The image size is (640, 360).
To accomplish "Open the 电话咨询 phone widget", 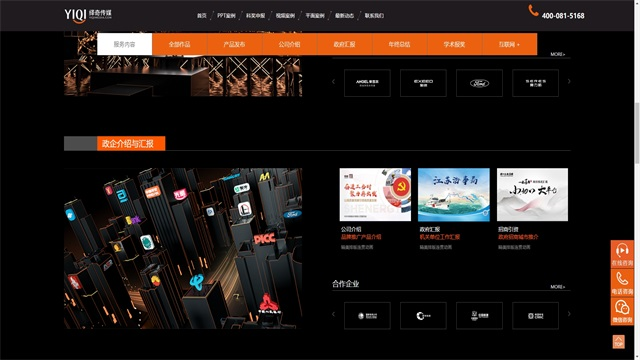I will tap(622, 282).
